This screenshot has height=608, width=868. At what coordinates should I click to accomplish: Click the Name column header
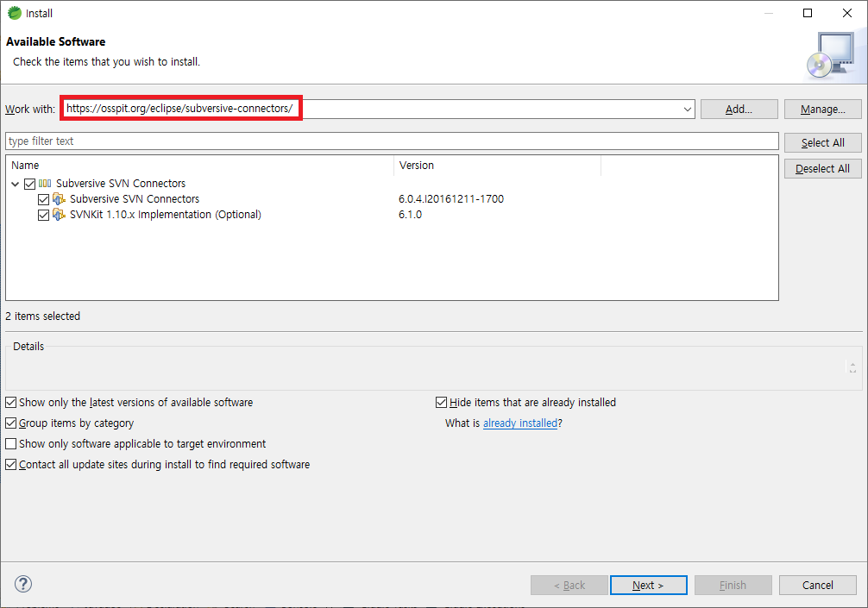pos(200,165)
